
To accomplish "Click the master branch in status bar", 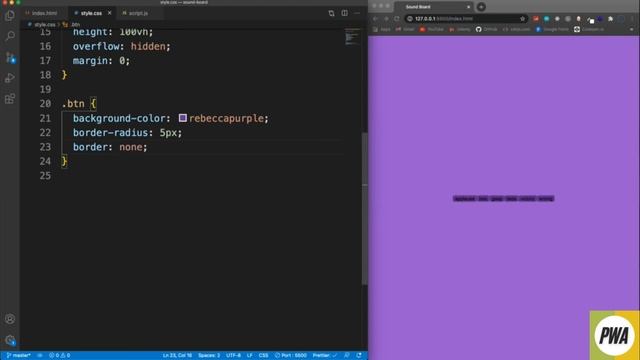I will tap(18, 356).
